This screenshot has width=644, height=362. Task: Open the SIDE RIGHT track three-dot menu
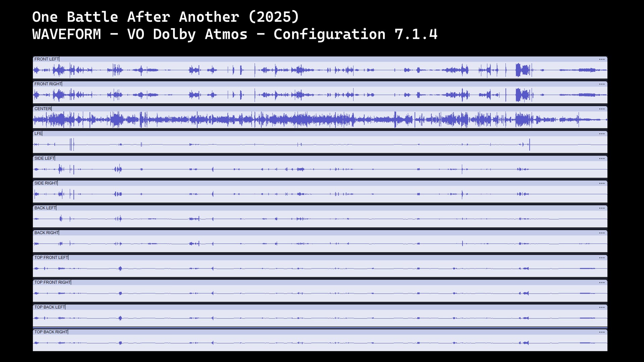(602, 183)
